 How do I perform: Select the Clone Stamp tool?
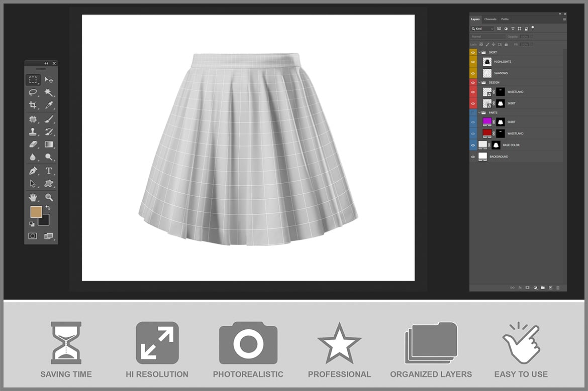pyautogui.click(x=33, y=132)
